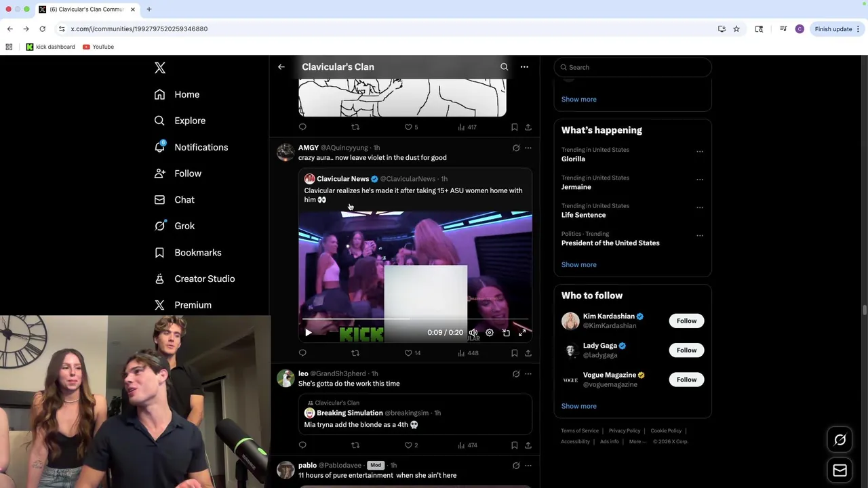Image resolution: width=868 pixels, height=488 pixels.
Task: Follow Lady Gaga
Action: click(686, 350)
